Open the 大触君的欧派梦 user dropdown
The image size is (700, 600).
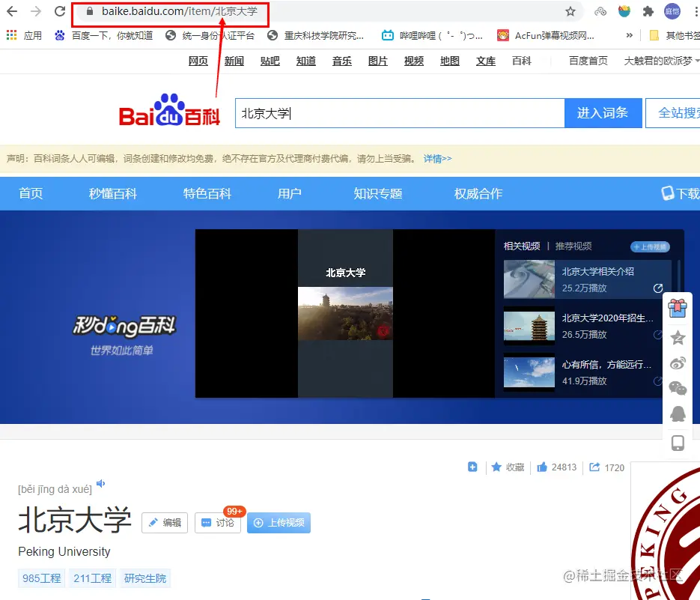(661, 61)
